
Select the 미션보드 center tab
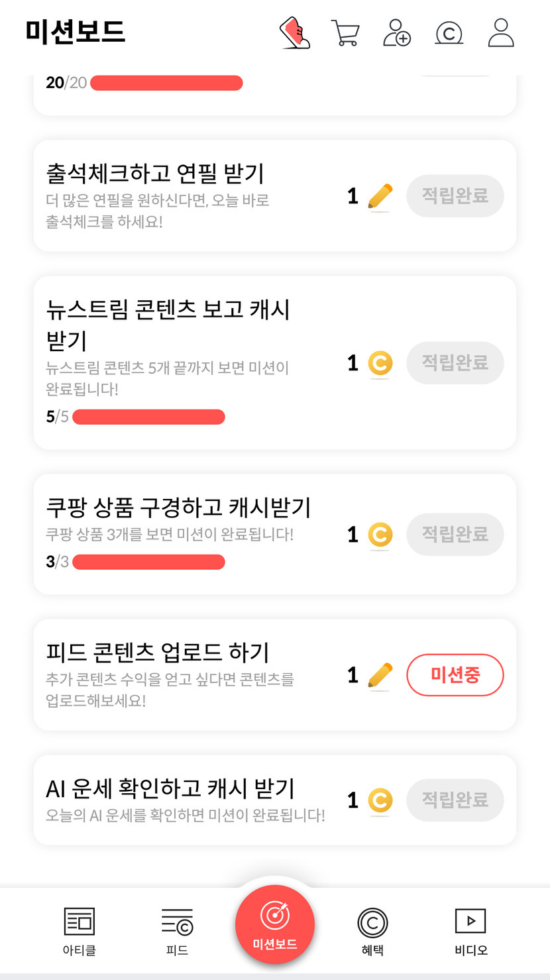click(x=275, y=924)
